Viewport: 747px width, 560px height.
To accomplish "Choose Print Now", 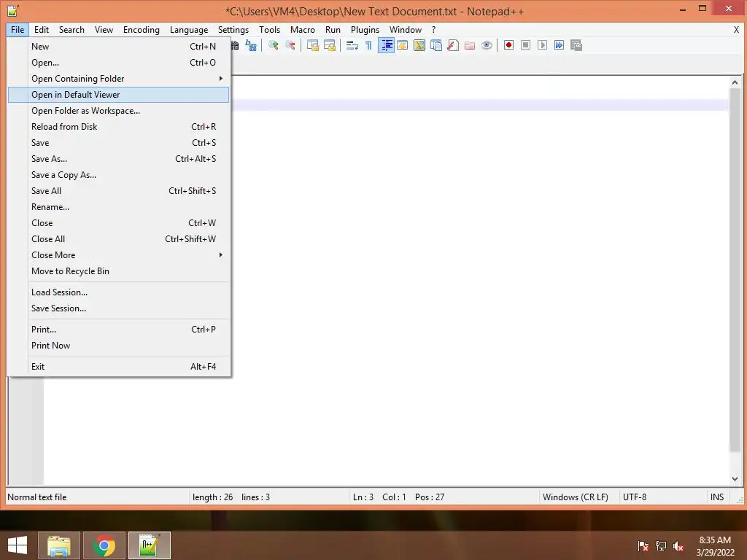I will [119, 345].
